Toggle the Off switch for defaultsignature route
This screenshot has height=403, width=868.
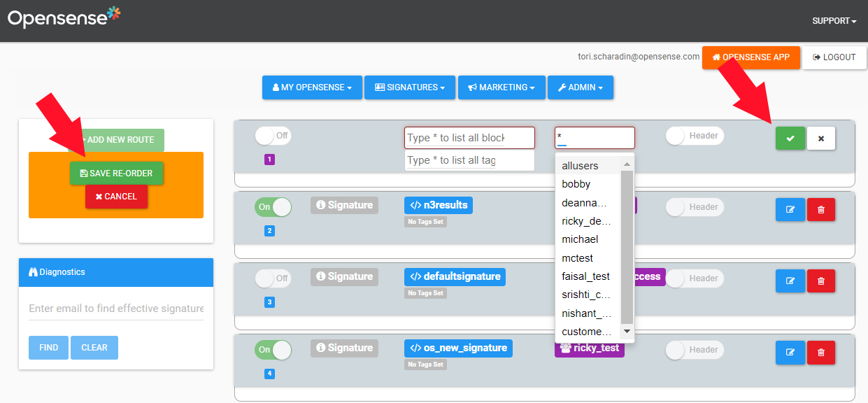[x=273, y=278]
